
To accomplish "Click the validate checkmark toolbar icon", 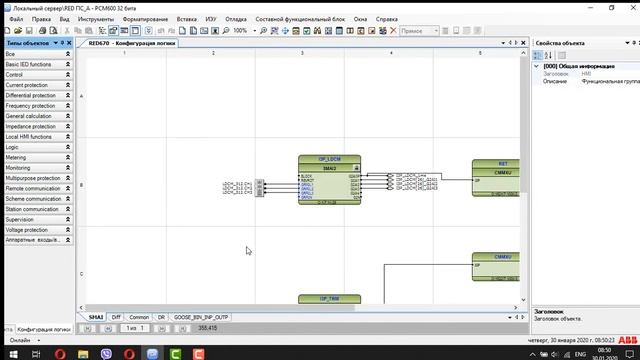I will pos(307,31).
